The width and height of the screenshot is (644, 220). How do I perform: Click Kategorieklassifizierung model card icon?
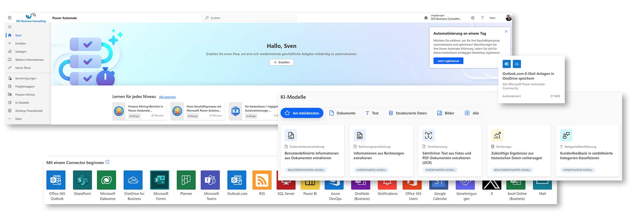click(566, 135)
